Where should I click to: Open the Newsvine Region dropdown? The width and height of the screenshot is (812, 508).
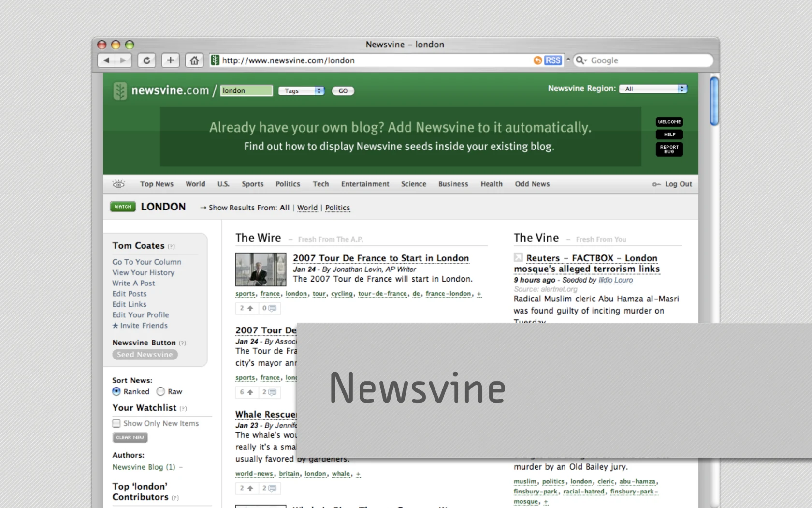(x=653, y=89)
